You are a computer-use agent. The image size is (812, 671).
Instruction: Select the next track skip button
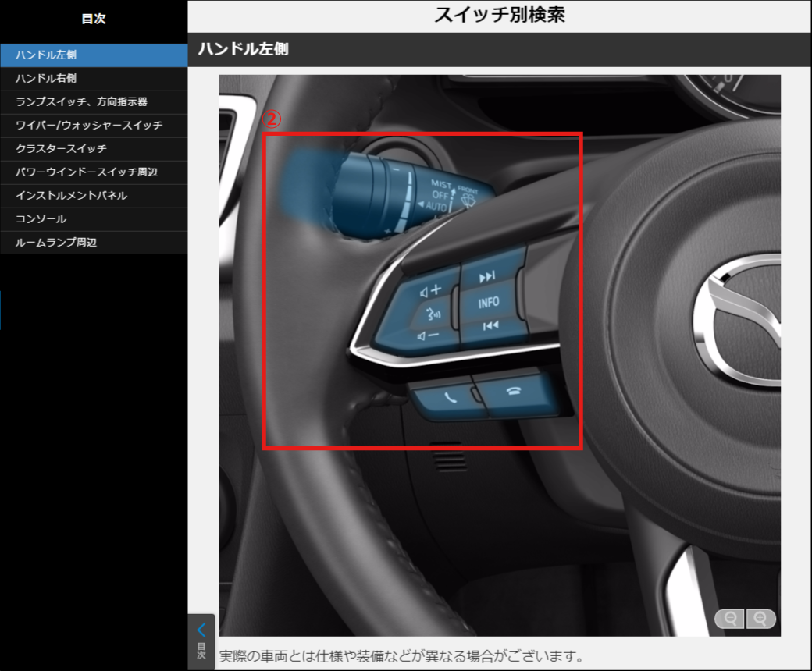(x=487, y=277)
